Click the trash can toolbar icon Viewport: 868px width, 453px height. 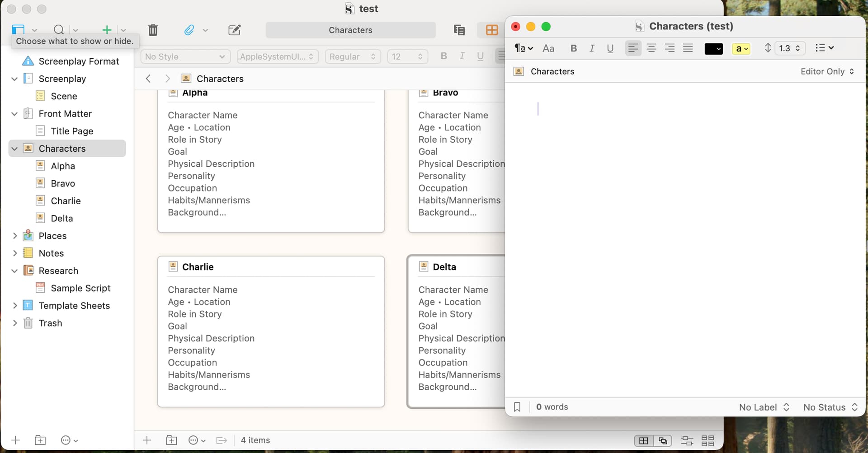pos(153,30)
